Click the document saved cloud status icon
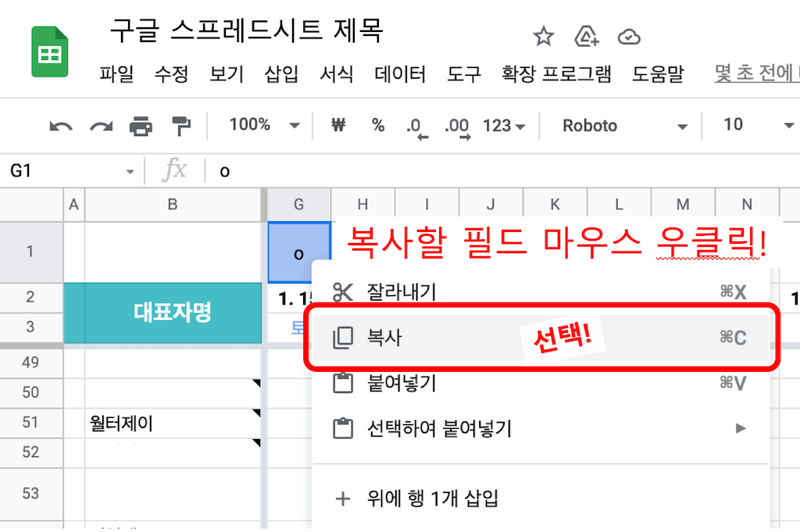The width and height of the screenshot is (800, 532). [x=627, y=35]
